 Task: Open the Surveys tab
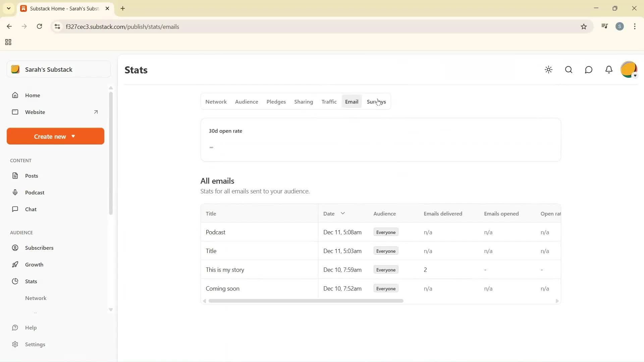376,102
